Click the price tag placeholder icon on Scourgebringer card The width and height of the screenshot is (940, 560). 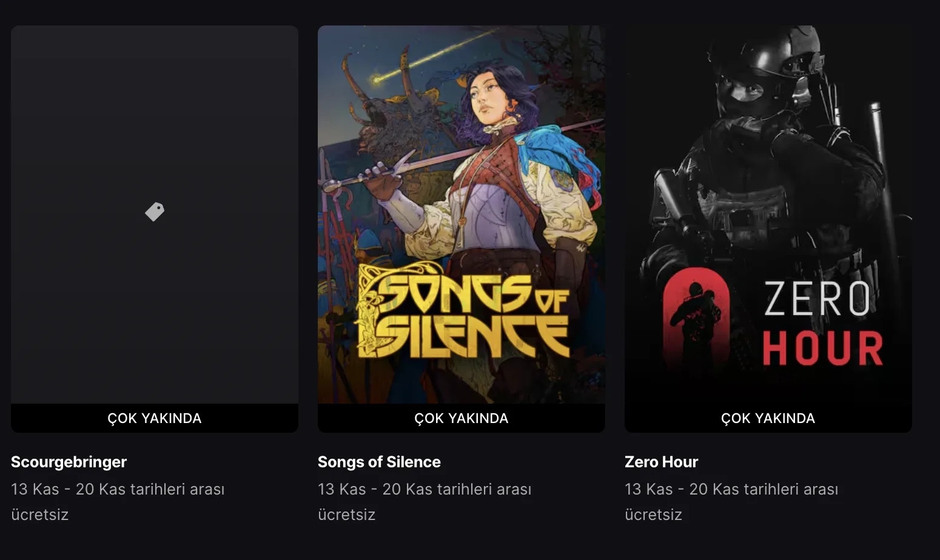tap(155, 212)
